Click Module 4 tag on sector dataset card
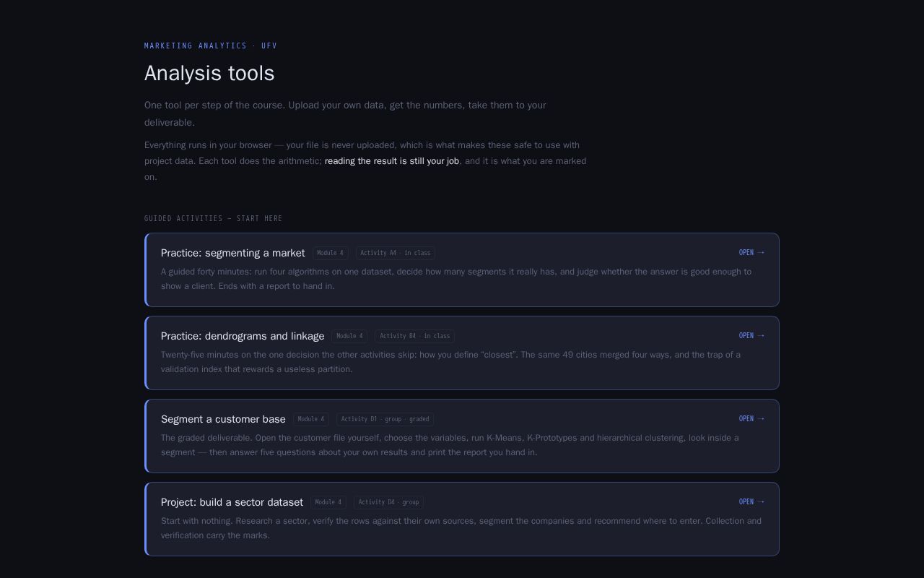 [328, 502]
